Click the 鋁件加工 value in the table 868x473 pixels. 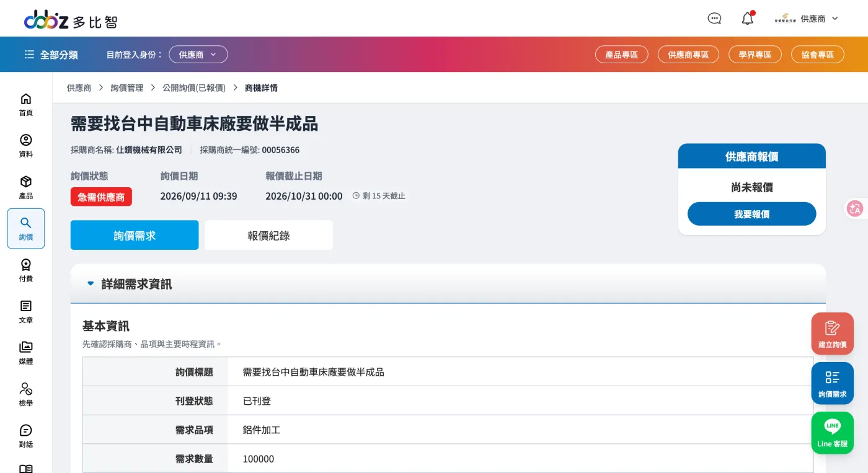262,430
